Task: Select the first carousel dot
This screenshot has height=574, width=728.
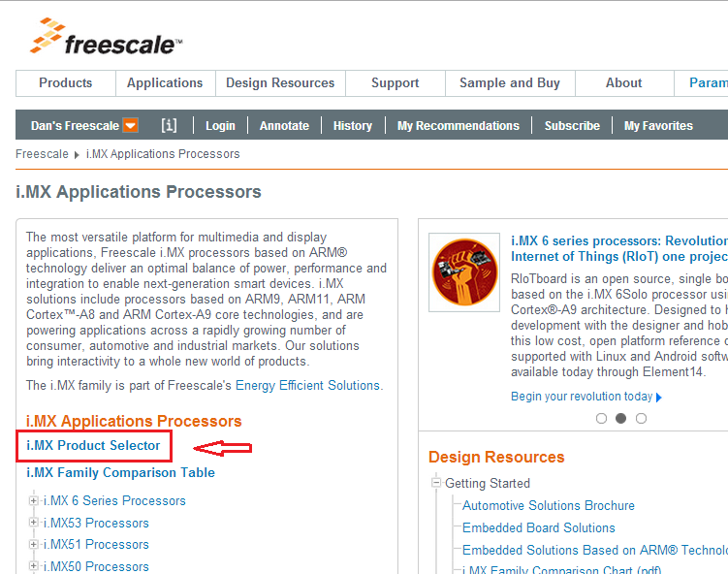Action: tap(601, 419)
